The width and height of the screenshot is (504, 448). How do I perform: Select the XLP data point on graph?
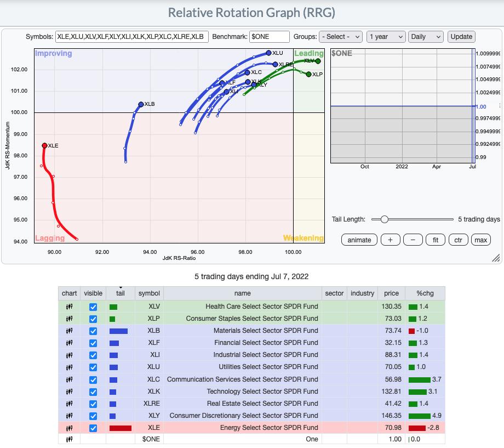[x=308, y=75]
